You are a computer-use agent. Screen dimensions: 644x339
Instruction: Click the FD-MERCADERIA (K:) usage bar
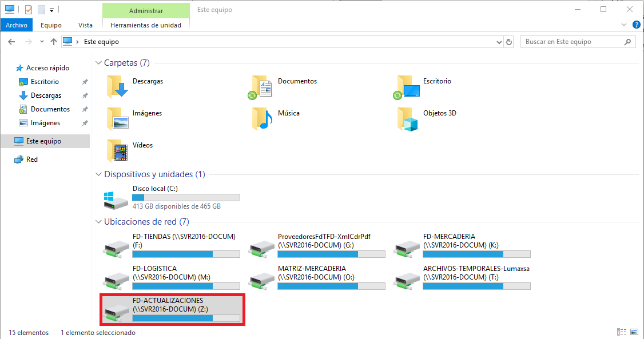click(x=477, y=254)
